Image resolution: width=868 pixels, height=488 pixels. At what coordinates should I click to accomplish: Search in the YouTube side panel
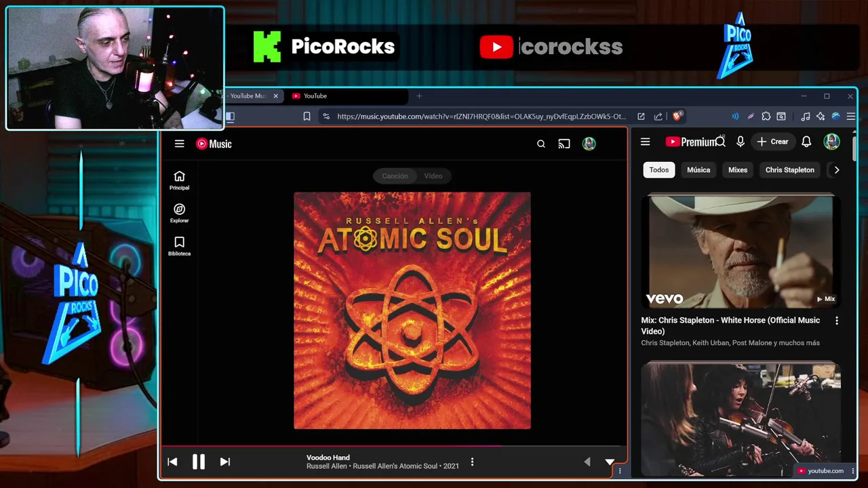point(721,142)
